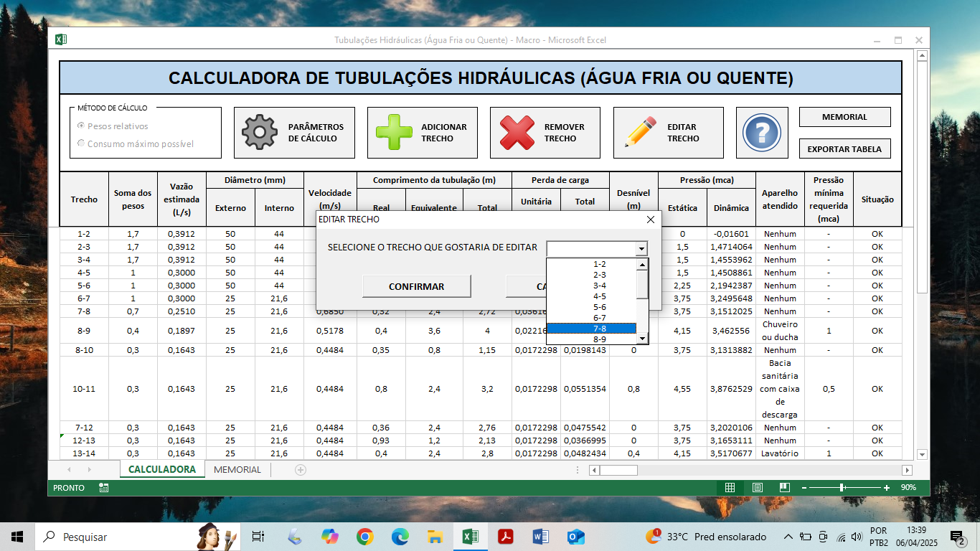The width and height of the screenshot is (980, 551).
Task: Open help with the blue question mark icon
Action: click(x=761, y=133)
